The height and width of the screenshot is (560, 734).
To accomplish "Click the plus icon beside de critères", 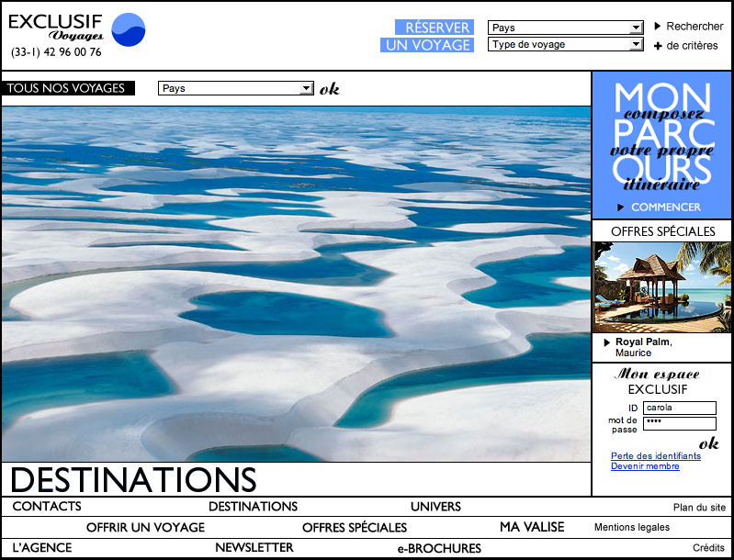I will pos(658,46).
